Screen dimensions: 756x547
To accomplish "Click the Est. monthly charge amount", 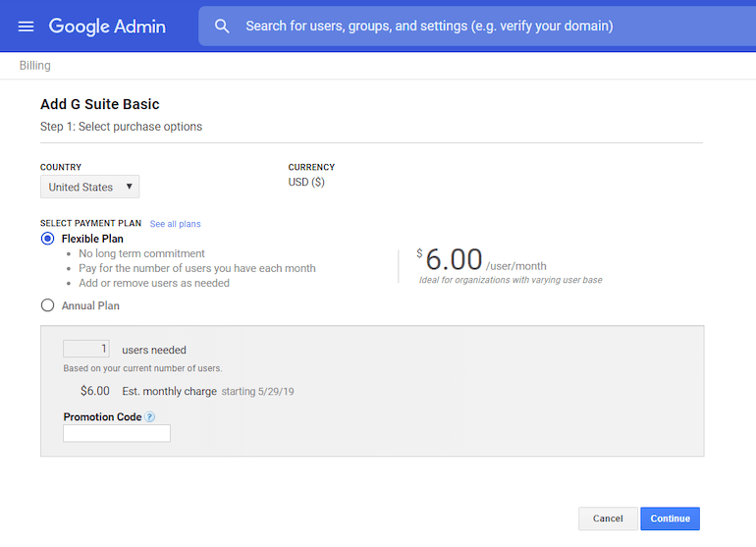I will coord(95,391).
